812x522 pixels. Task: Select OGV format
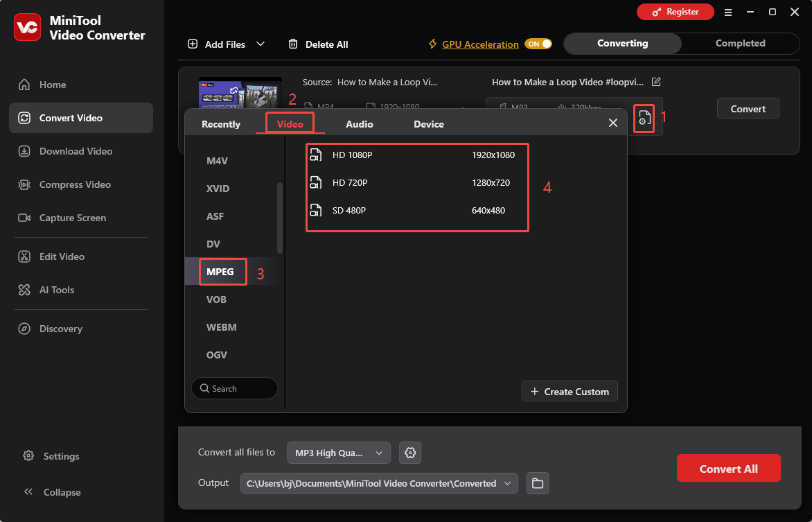pyautogui.click(x=216, y=354)
